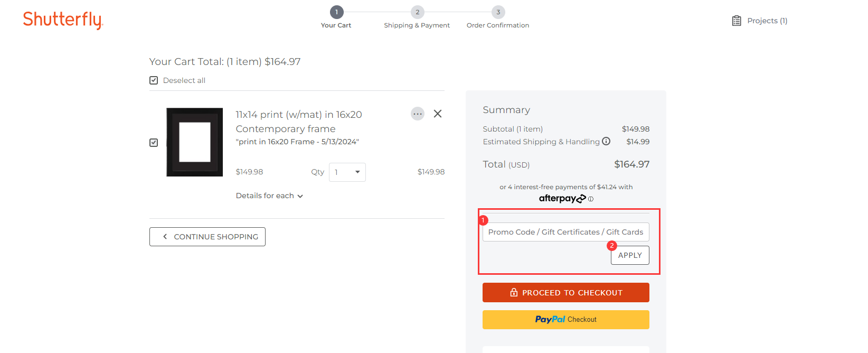Image resolution: width=868 pixels, height=353 pixels.
Task: Show shipping and handling info icon
Action: [x=606, y=141]
